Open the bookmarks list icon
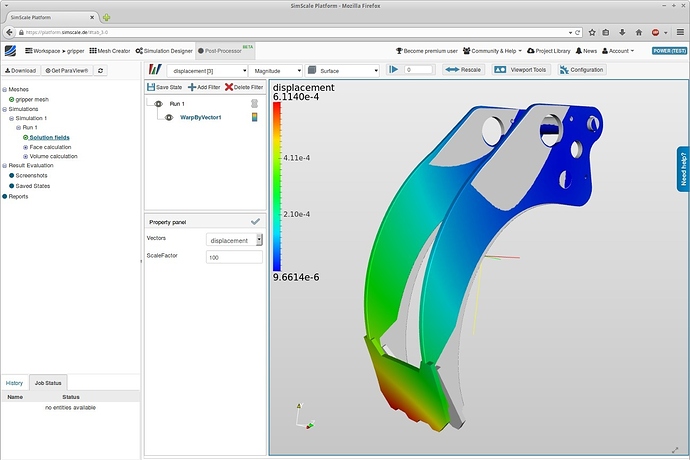This screenshot has height=460, width=690. (606, 32)
